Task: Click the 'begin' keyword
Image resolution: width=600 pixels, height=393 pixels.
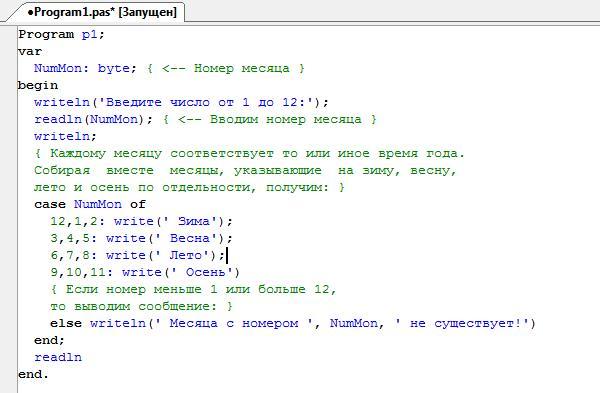Action: [x=38, y=85]
